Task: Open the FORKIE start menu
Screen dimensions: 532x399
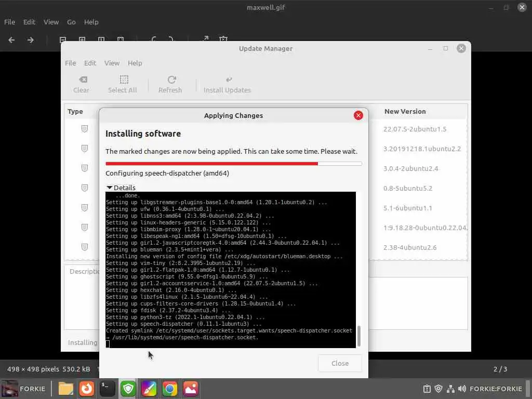Action: click(24, 389)
